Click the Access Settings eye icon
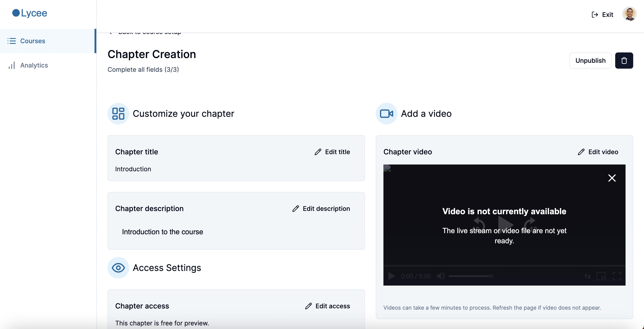This screenshot has height=329, width=644. (x=118, y=268)
